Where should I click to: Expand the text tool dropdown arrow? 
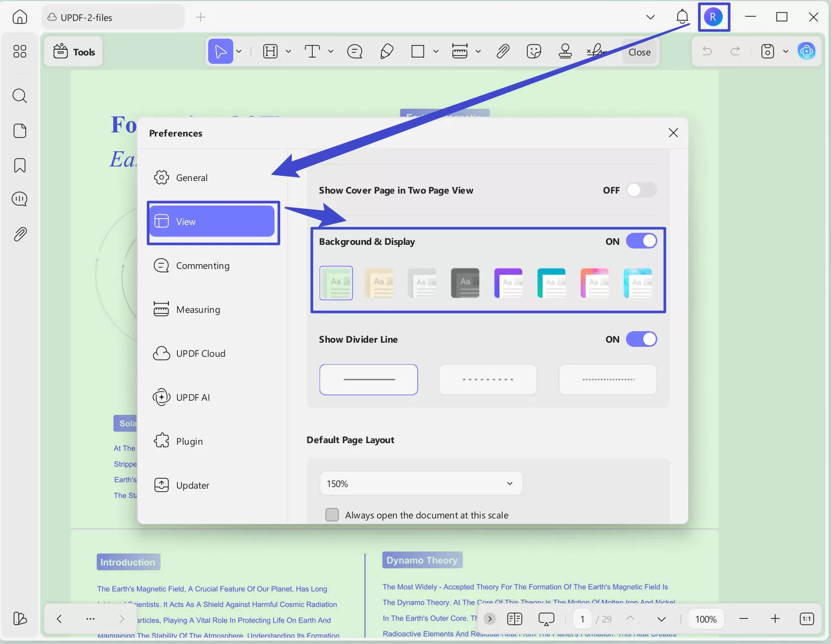pos(331,51)
